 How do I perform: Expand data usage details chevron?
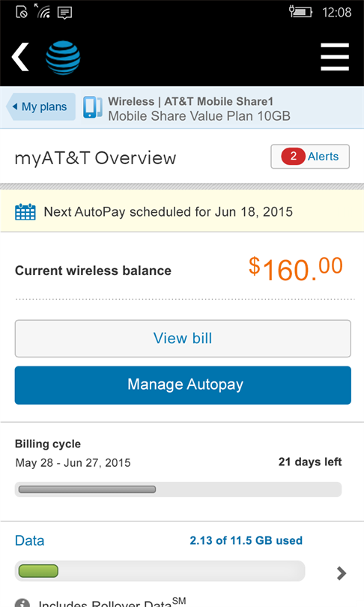[x=342, y=573]
